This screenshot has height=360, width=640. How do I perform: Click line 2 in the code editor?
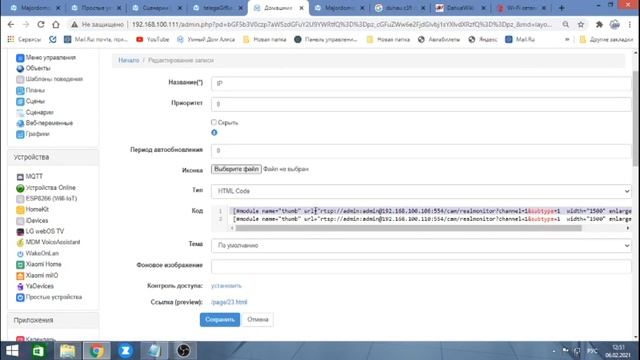431,219
